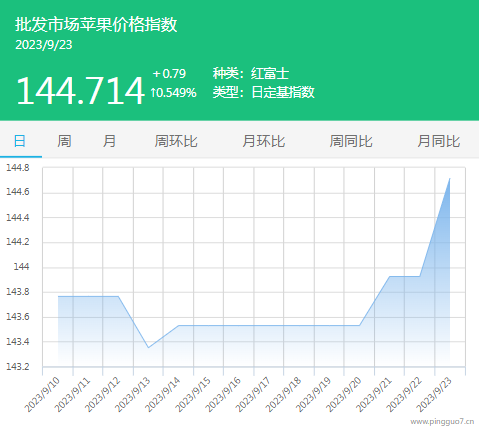Click the 144.714 index value
Viewport: 479px width, 427px height.
(x=80, y=91)
